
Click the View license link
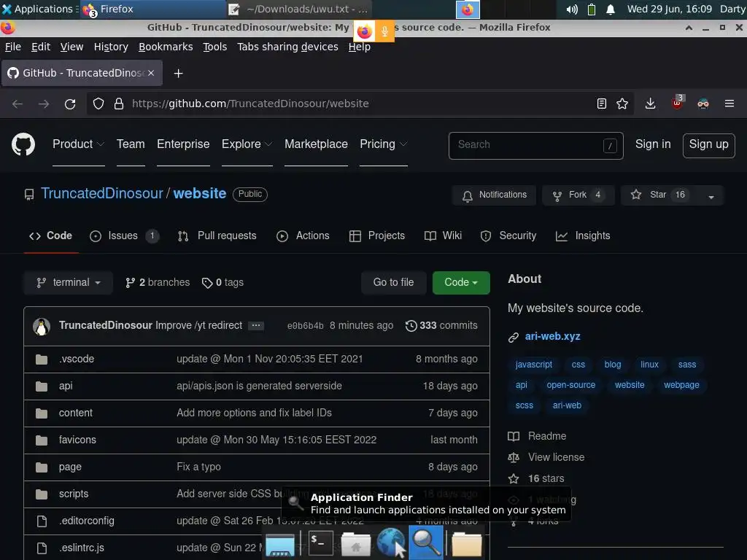[556, 458]
